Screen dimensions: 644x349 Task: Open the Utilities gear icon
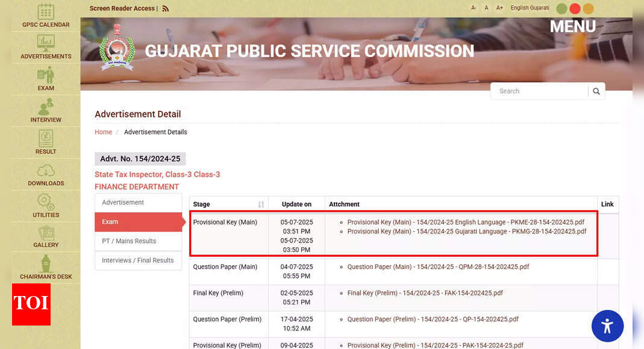46,202
